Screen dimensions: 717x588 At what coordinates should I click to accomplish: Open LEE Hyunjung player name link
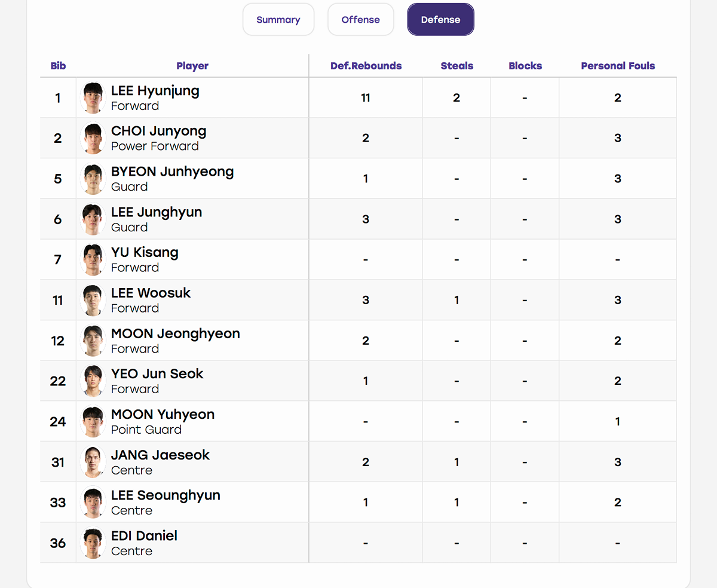point(155,91)
